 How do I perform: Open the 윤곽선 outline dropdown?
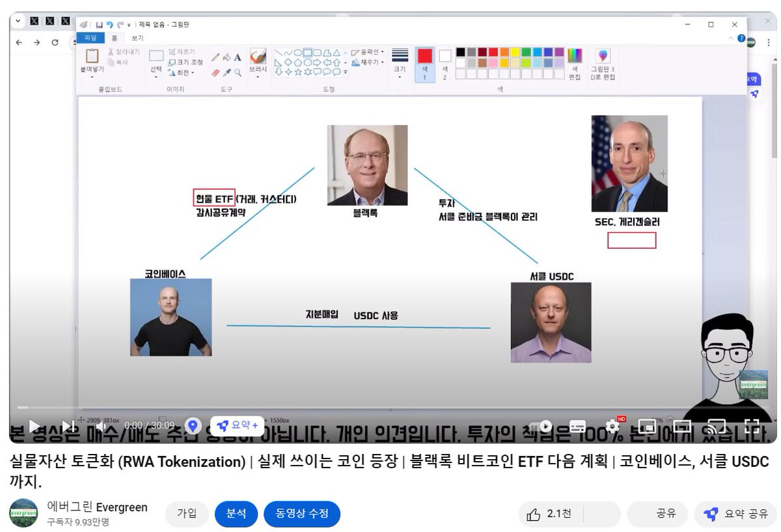coord(368,52)
